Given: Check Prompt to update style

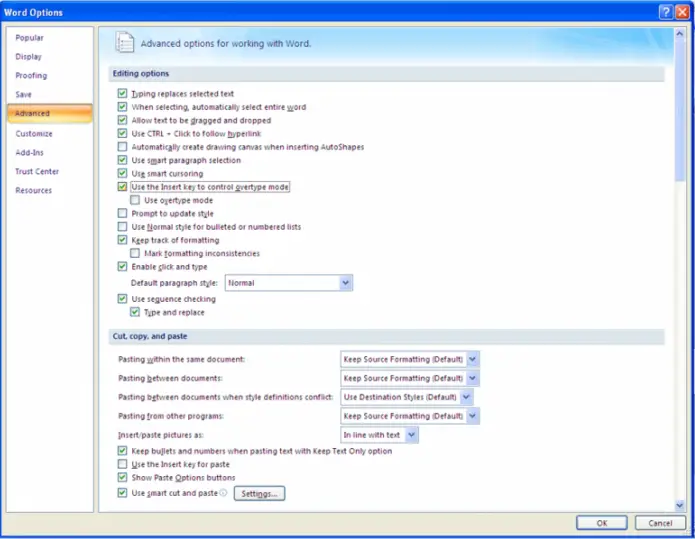Looking at the screenshot, I should (x=122, y=213).
